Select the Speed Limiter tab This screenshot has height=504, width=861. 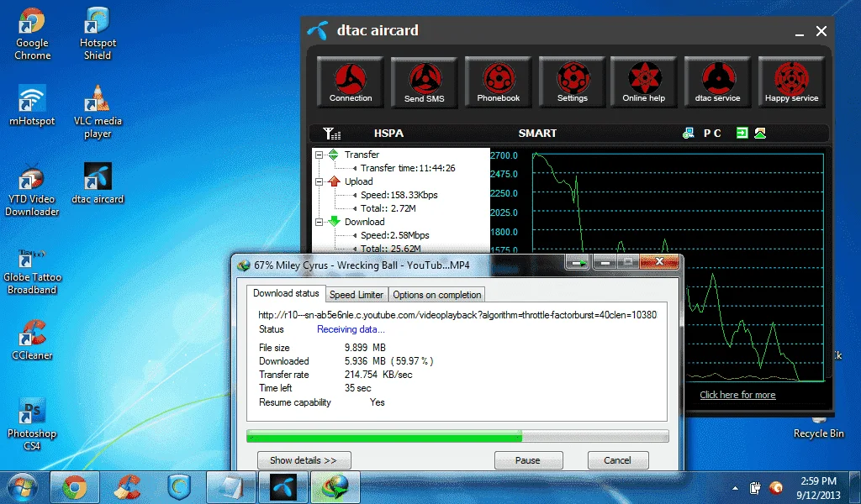[357, 295]
